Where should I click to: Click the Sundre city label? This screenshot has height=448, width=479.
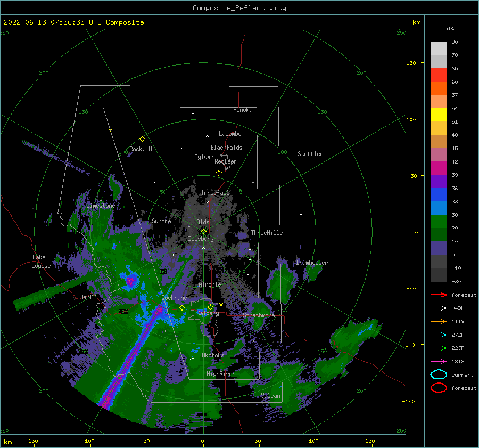161,221
